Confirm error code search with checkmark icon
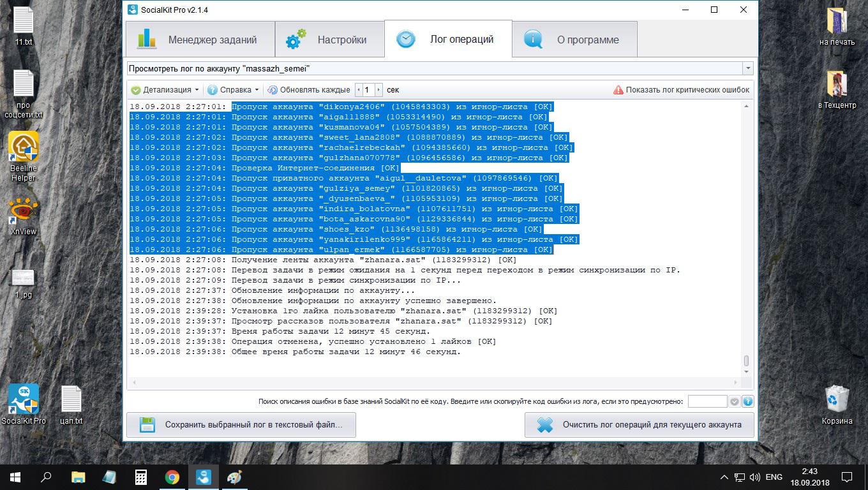Viewport: 868px width, 490px height. point(735,401)
